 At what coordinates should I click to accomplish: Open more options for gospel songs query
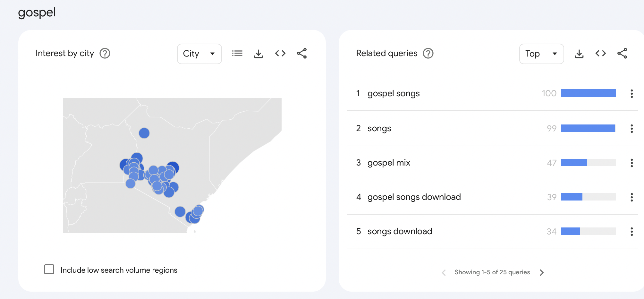tap(631, 94)
